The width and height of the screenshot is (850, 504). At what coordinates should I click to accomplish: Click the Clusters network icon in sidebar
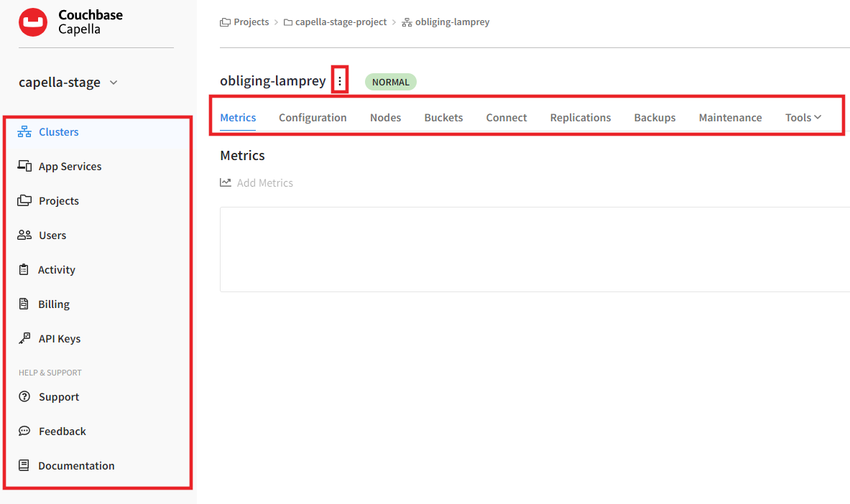click(24, 131)
